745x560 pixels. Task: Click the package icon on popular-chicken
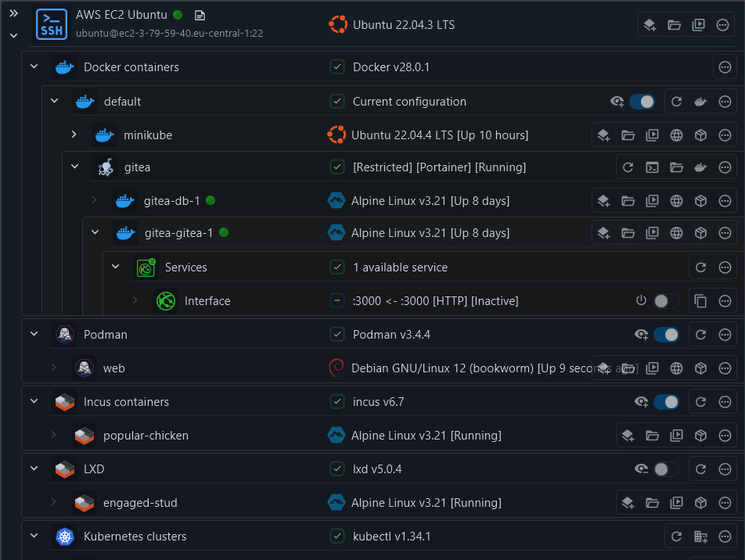(x=700, y=436)
